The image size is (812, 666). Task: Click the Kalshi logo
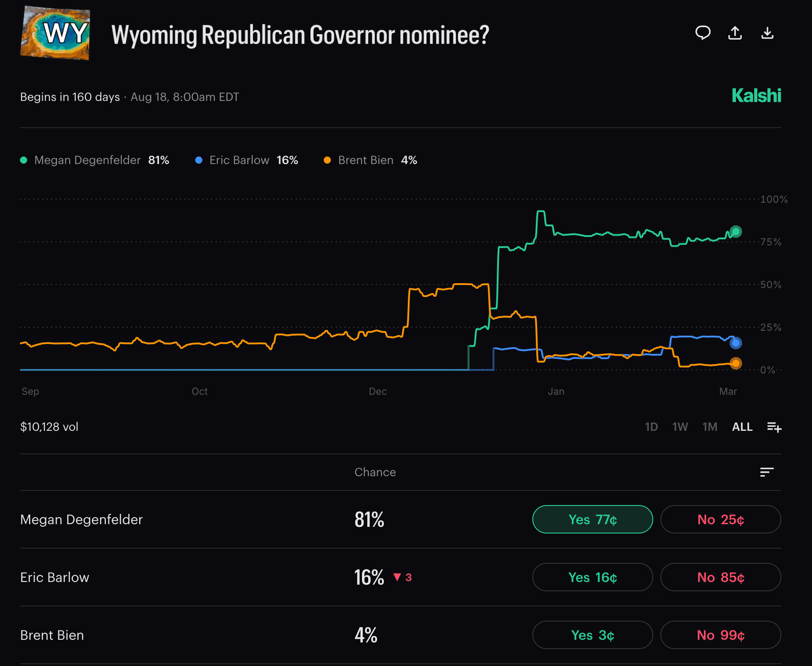tap(756, 96)
